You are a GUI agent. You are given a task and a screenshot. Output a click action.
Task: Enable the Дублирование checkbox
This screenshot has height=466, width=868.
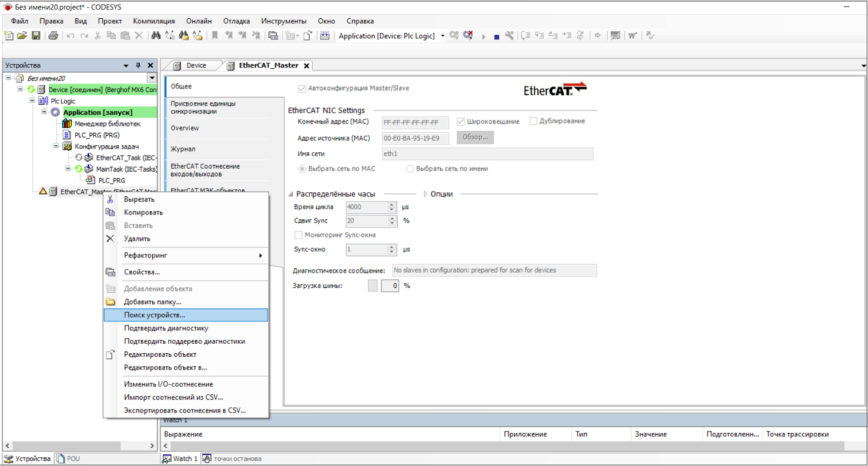tap(534, 122)
